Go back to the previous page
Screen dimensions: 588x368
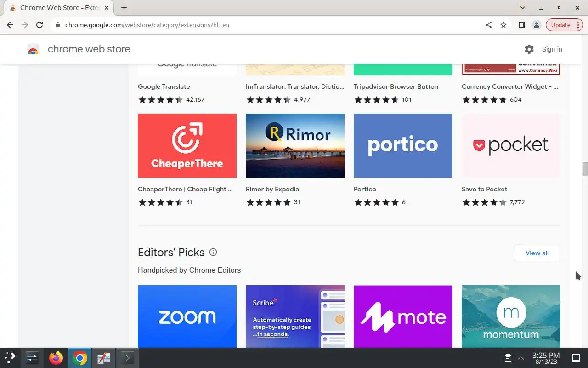10,25
